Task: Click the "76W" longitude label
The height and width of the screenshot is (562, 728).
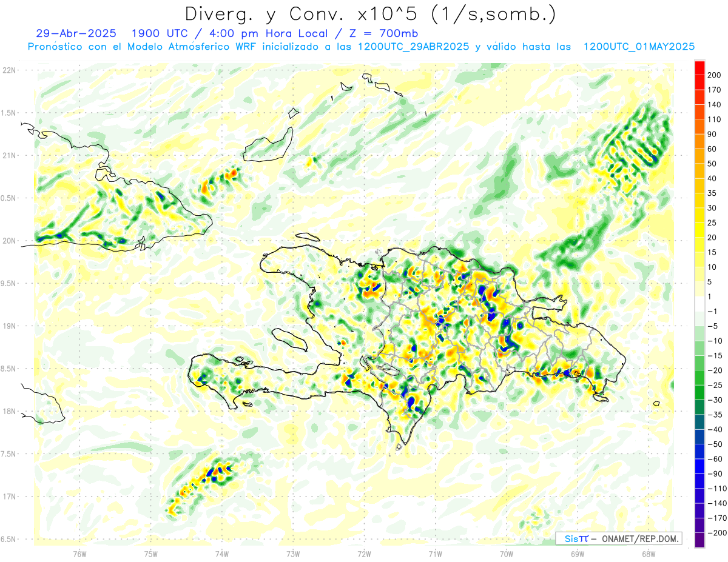Action: tap(79, 553)
